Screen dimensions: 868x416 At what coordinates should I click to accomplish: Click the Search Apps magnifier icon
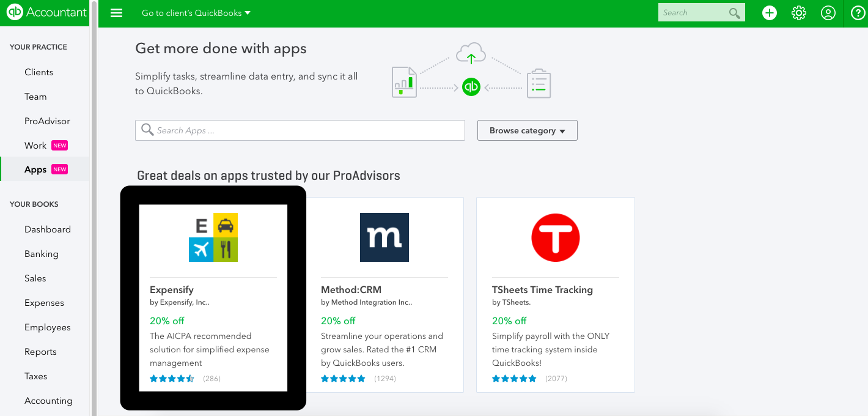point(147,130)
